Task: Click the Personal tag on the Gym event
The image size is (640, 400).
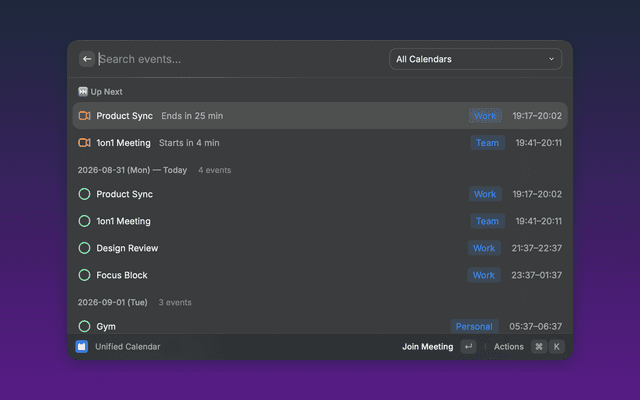Action: click(474, 327)
